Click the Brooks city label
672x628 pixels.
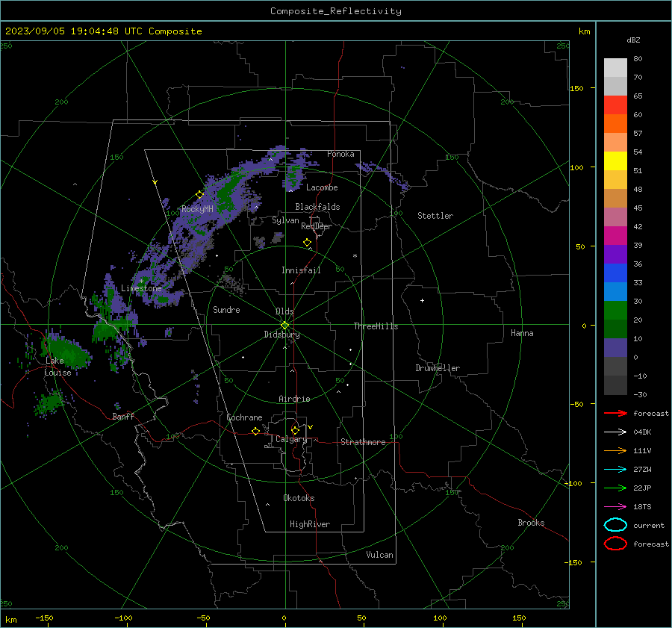point(531,523)
